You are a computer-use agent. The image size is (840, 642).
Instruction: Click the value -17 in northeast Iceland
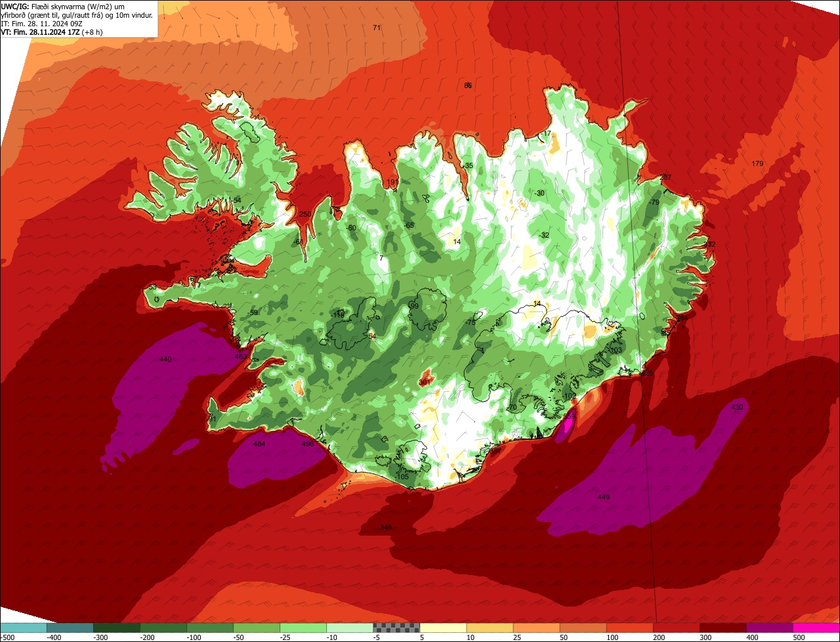click(x=546, y=134)
